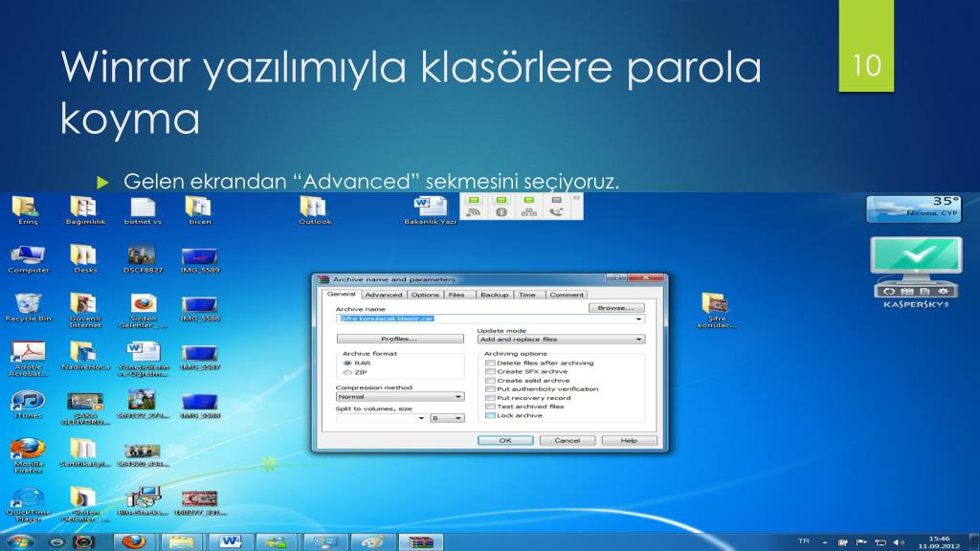
Task: Switch to the Advanced tab
Action: (383, 295)
